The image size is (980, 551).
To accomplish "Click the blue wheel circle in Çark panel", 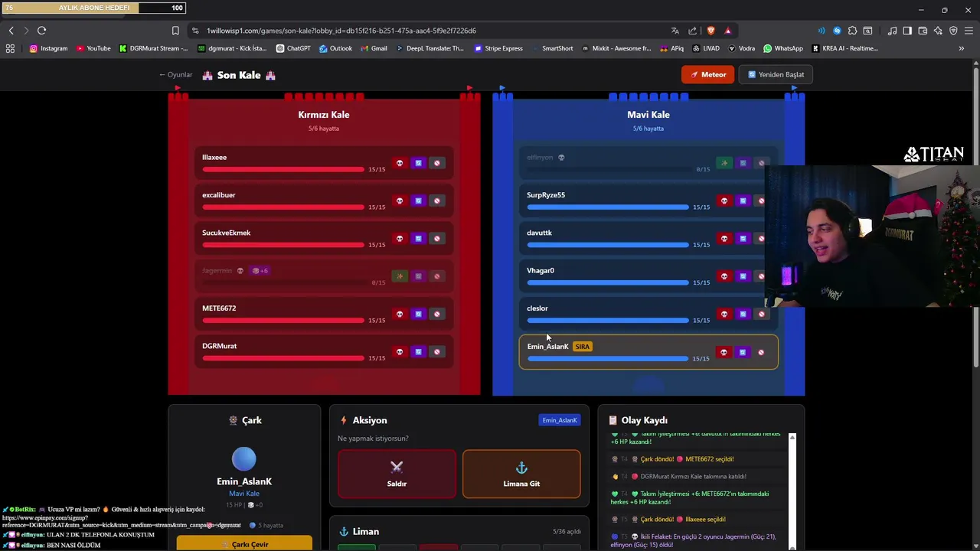I will [x=244, y=459].
